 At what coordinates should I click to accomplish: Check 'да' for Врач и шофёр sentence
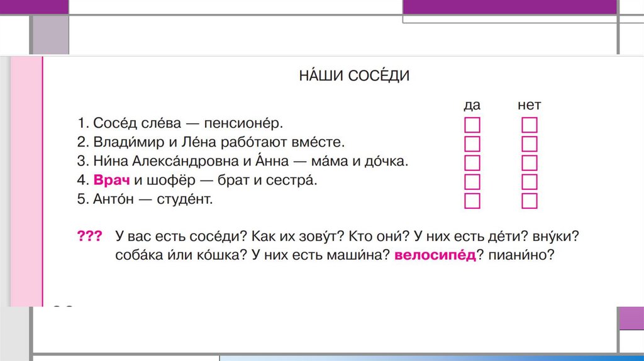(472, 182)
